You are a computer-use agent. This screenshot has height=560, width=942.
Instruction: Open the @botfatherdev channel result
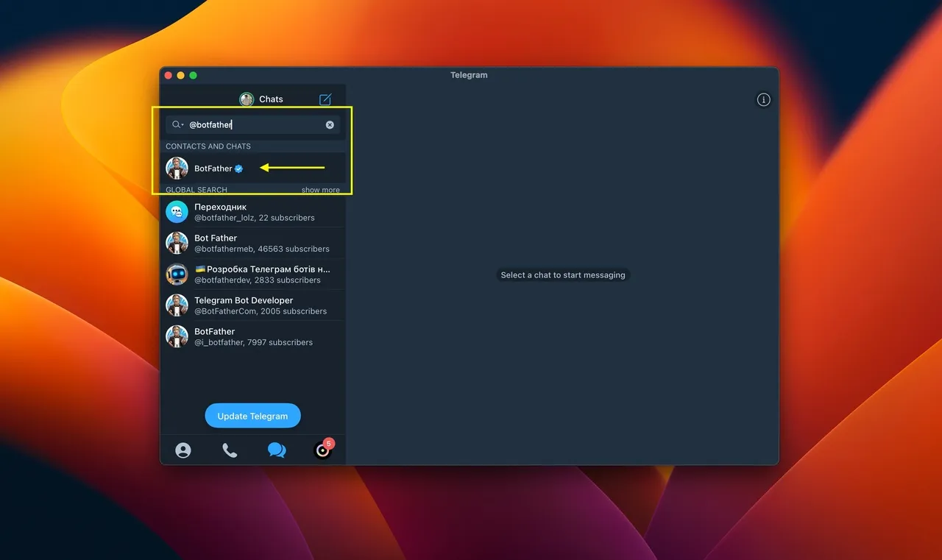tap(252, 274)
